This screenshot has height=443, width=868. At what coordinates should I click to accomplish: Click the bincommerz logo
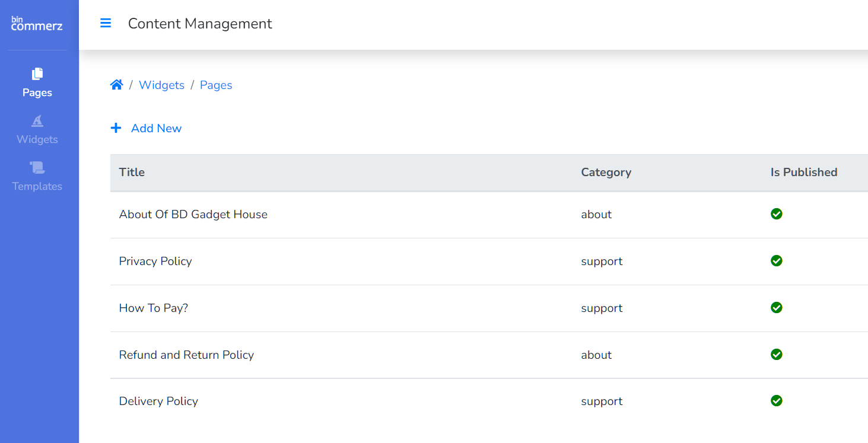click(37, 24)
